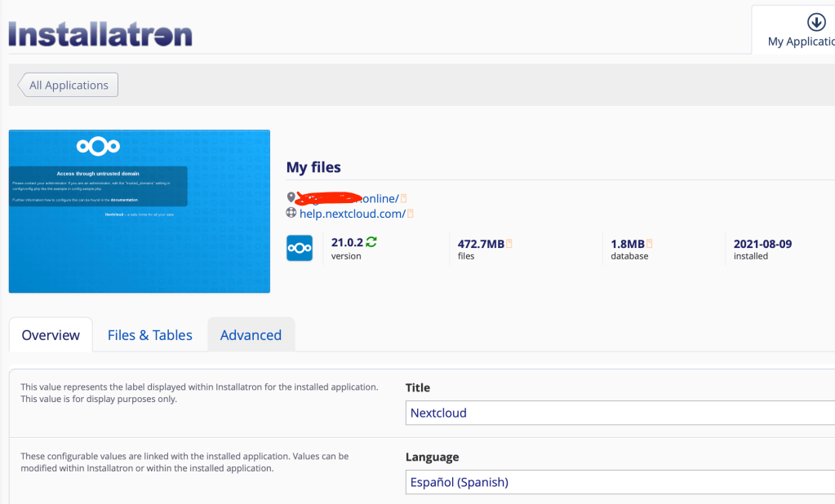Click the Title field containing Nextcloud
Image resolution: width=835 pixels, height=504 pixels.
tap(620, 413)
